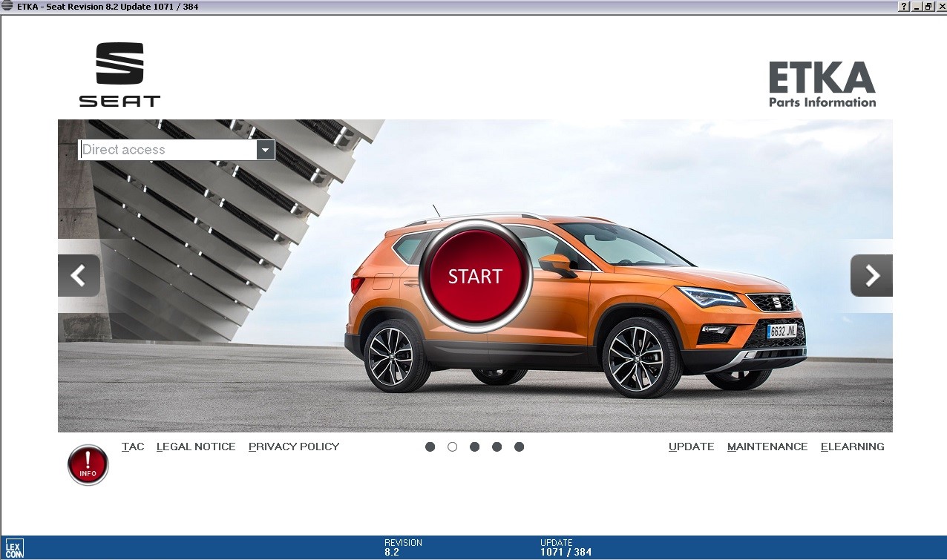Click into the Direct access field

click(x=168, y=150)
